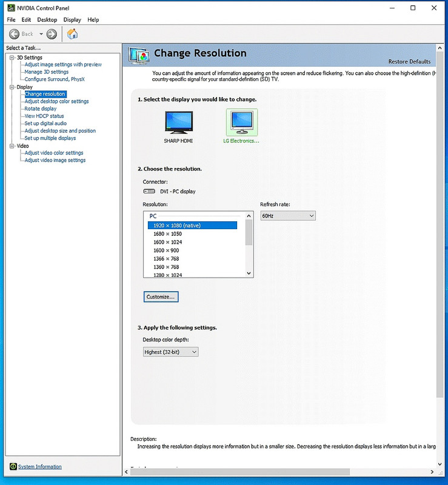Maximize the NVIDIA Control Panel window

pos(413,8)
